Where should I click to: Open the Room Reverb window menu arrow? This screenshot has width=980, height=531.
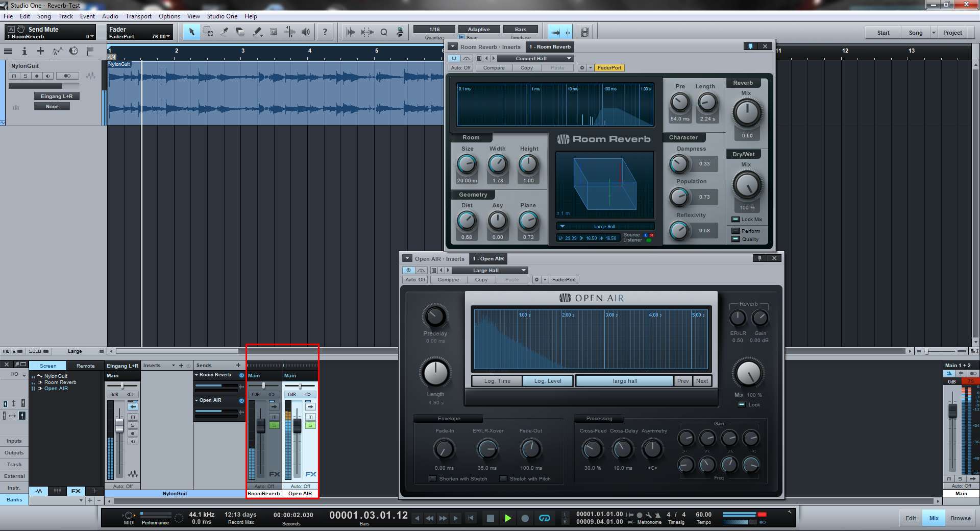point(452,46)
